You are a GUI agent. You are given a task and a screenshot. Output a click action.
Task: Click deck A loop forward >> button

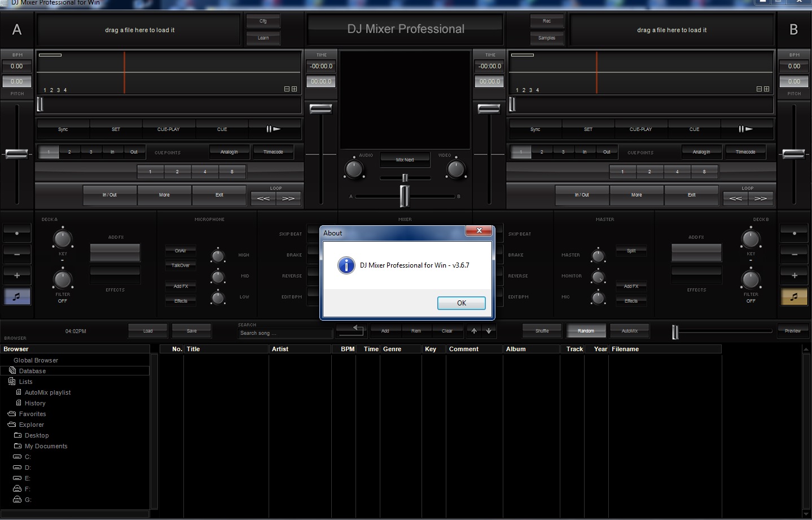point(288,199)
